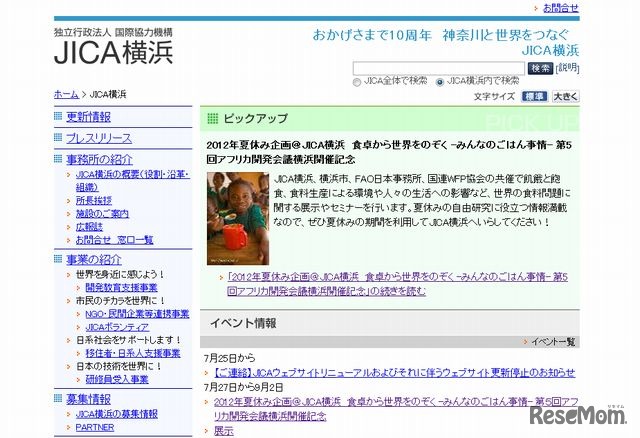The width and height of the screenshot is (640, 438).
Task: Open the プレスリリース sidebar menu
Action: (x=99, y=138)
